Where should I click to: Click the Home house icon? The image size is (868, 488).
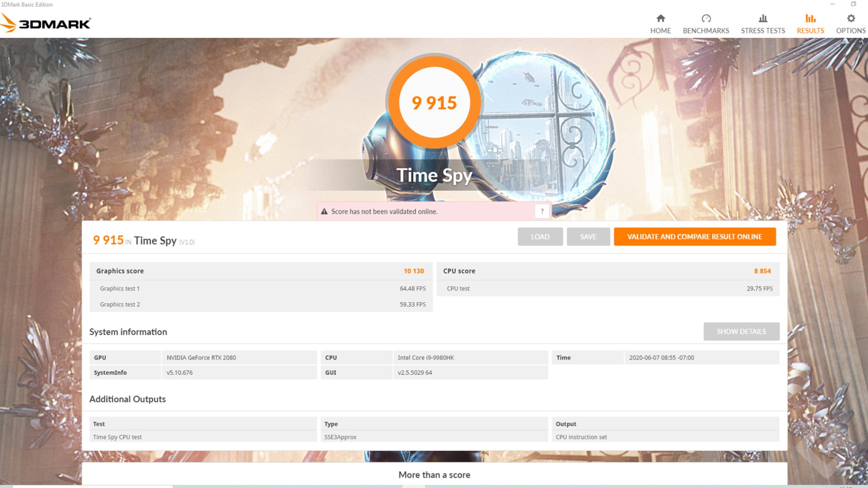pyautogui.click(x=660, y=19)
